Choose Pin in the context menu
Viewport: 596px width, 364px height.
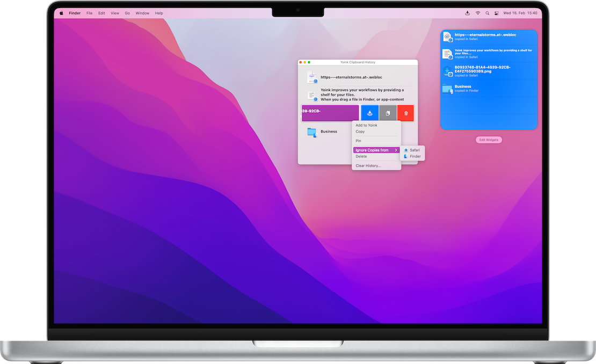click(x=359, y=141)
